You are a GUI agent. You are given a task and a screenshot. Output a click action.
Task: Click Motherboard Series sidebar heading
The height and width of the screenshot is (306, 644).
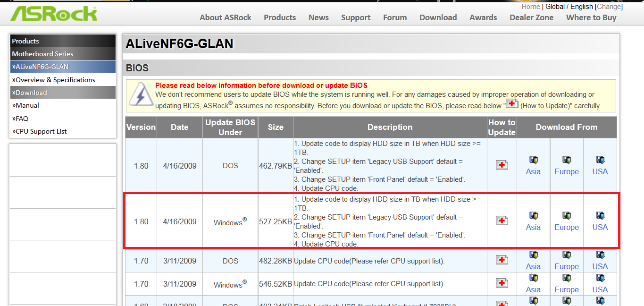point(63,54)
